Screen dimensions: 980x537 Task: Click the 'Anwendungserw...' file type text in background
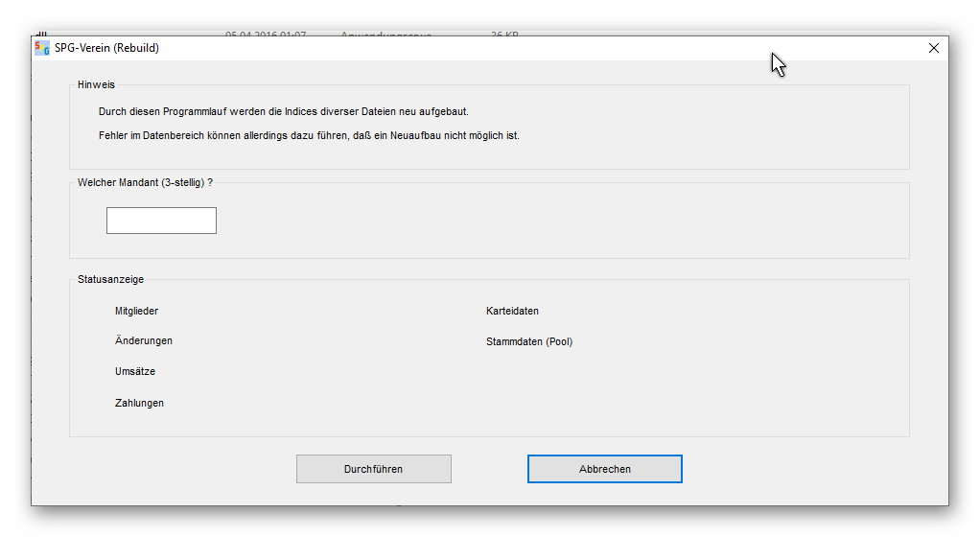(x=385, y=35)
